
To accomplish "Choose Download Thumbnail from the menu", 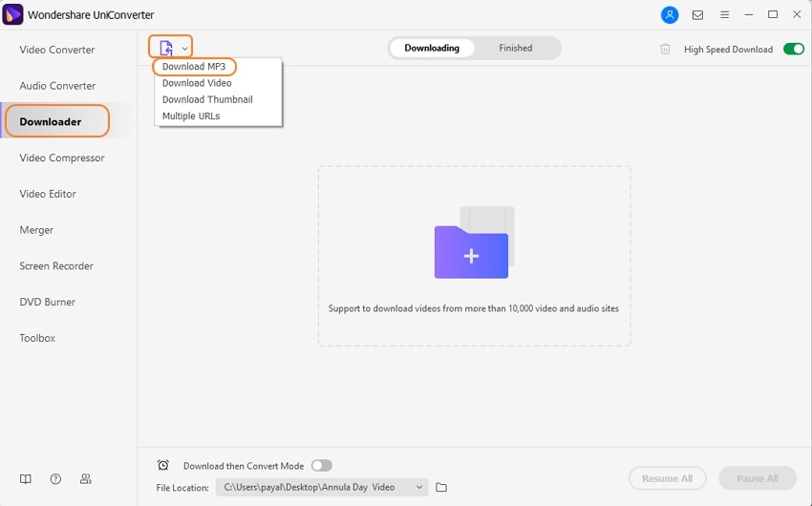I will pos(207,99).
